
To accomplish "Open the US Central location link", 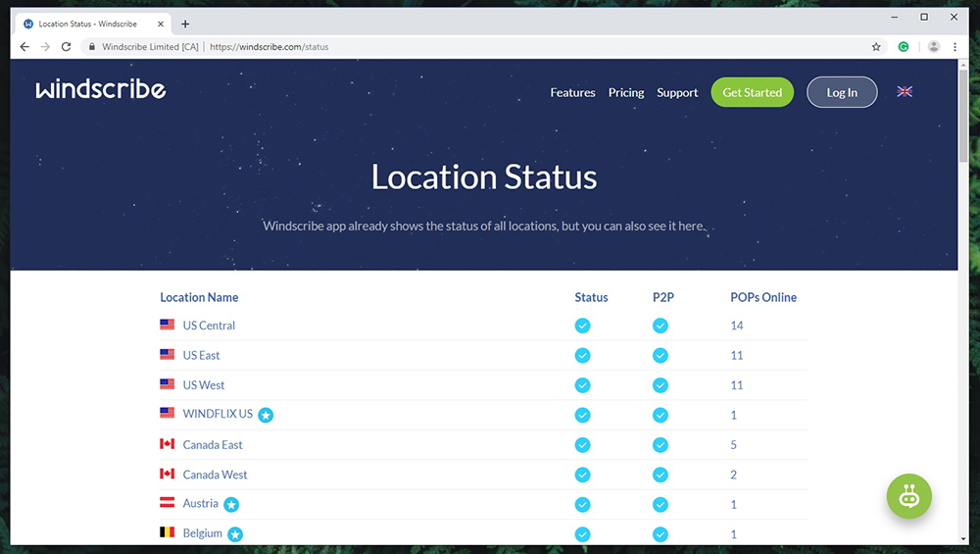I will point(209,326).
